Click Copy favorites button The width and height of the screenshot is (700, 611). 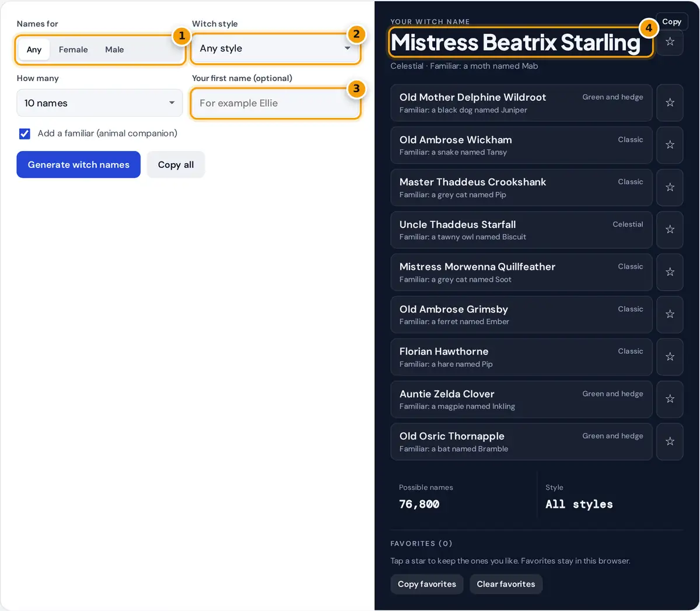point(427,584)
